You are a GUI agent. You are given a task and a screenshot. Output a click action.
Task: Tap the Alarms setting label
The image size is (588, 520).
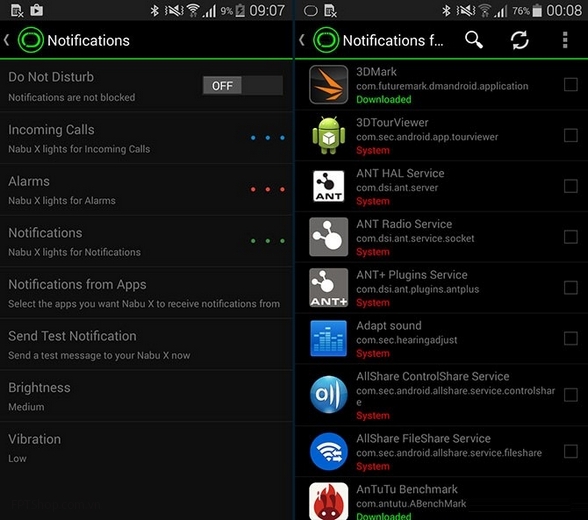[29, 181]
